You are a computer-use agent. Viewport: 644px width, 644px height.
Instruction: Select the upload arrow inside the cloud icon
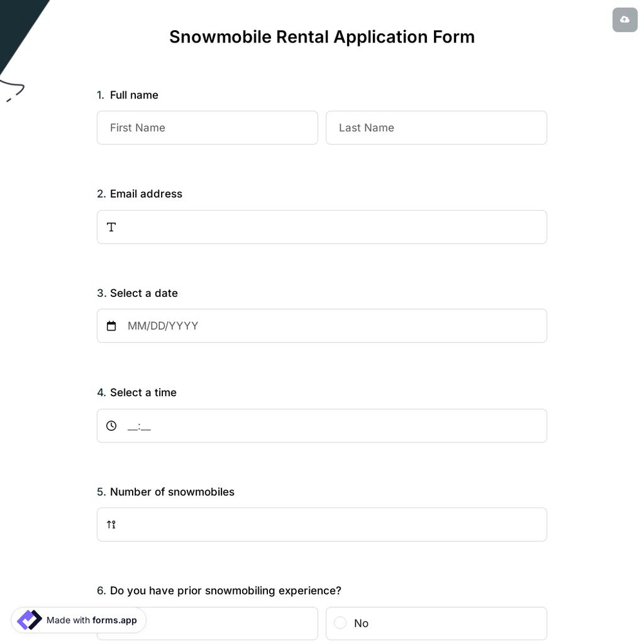[624, 19]
